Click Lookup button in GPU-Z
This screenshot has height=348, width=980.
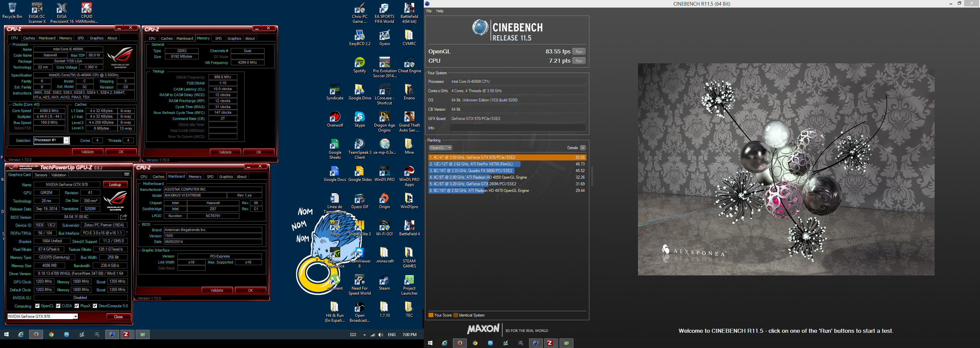point(115,185)
